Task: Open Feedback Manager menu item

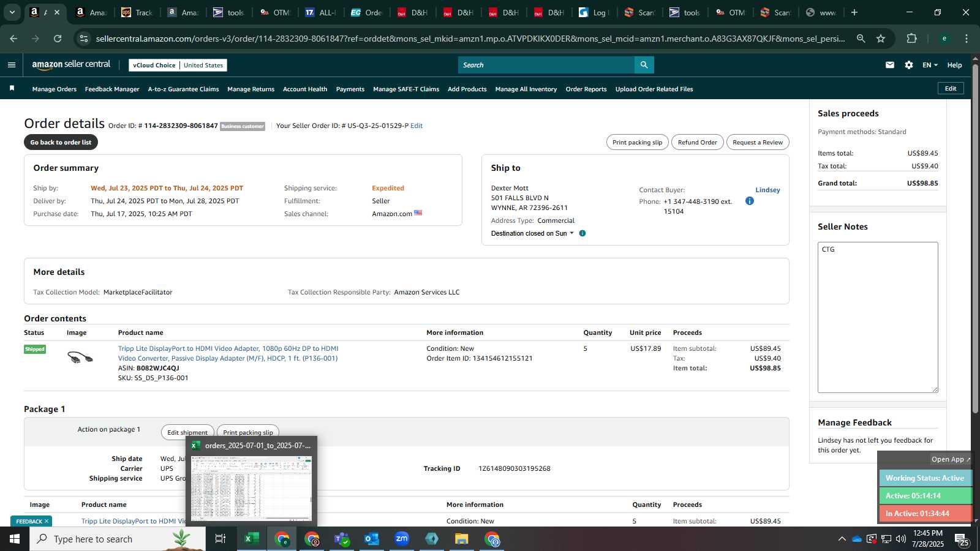Action: click(112, 89)
